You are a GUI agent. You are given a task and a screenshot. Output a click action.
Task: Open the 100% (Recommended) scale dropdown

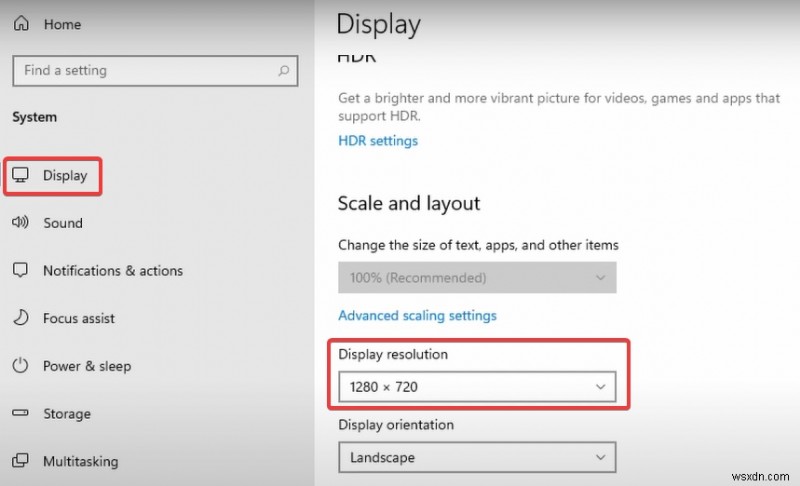point(477,277)
